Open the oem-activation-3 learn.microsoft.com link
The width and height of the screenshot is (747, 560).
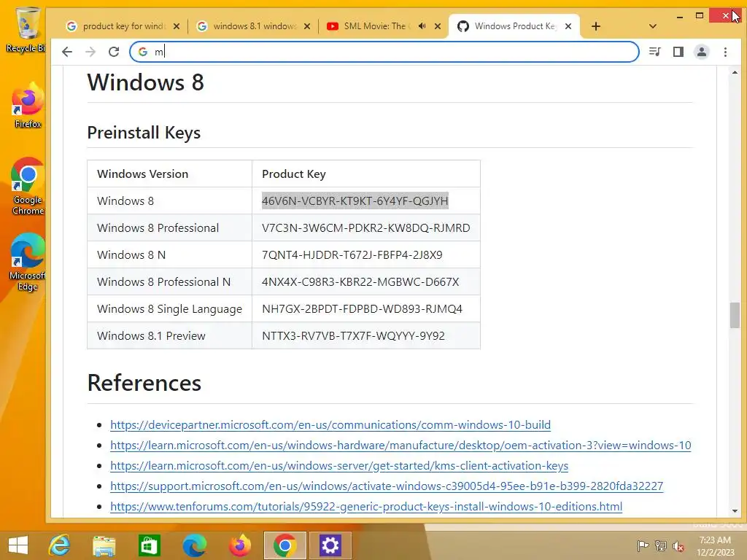[x=400, y=446]
